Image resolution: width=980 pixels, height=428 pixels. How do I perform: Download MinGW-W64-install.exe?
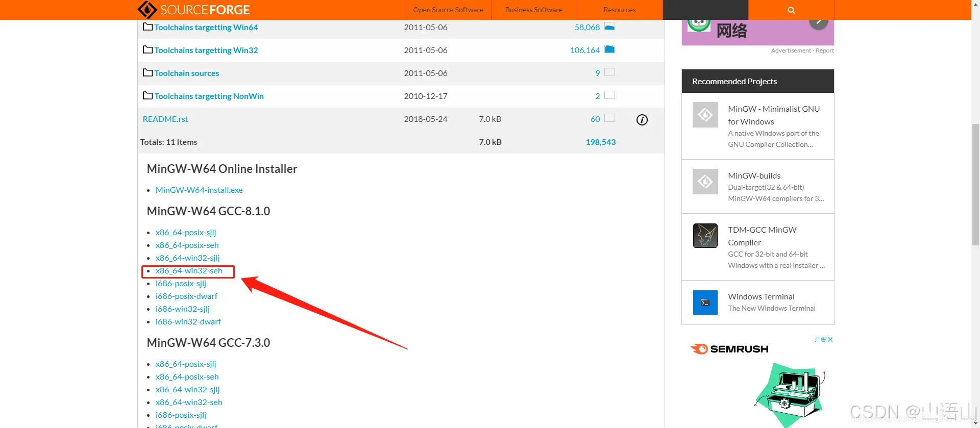pos(199,190)
